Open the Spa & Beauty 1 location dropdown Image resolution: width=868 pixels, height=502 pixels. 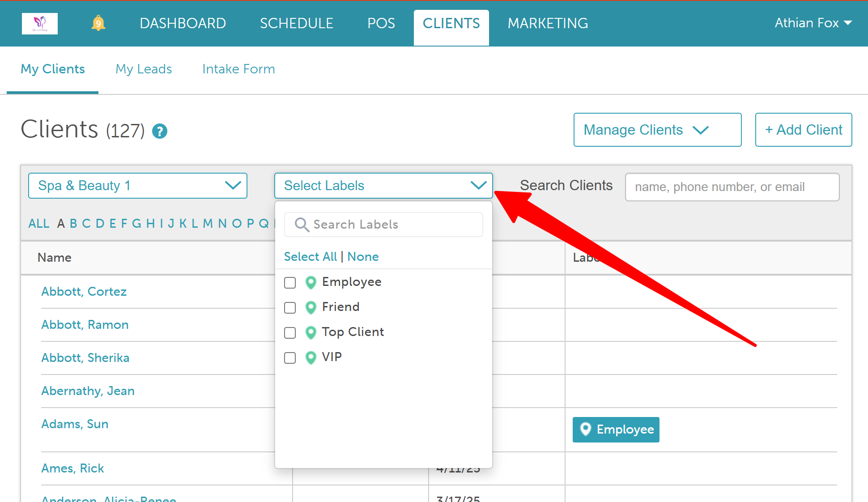138,186
